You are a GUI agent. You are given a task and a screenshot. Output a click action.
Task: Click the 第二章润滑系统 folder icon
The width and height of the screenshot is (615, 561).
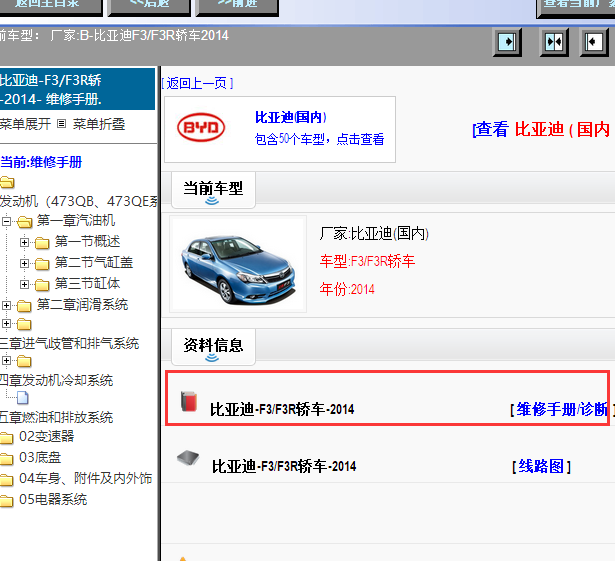[24, 306]
